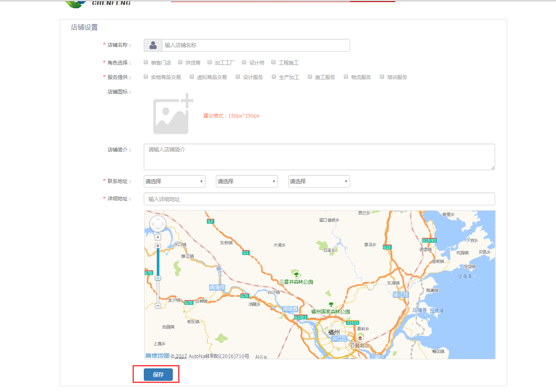Click the G15W3 highway shield on the map
This screenshot has width=556, height=392.
click(429, 240)
